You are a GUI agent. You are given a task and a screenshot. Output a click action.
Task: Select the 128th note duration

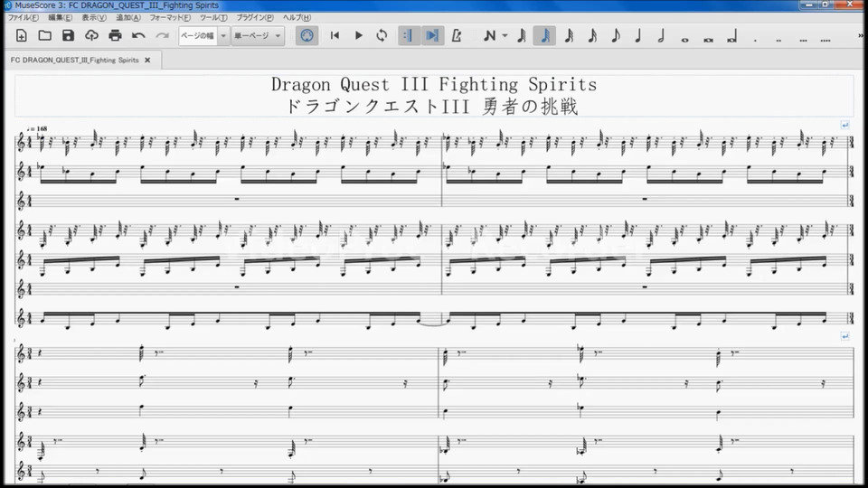tap(522, 36)
